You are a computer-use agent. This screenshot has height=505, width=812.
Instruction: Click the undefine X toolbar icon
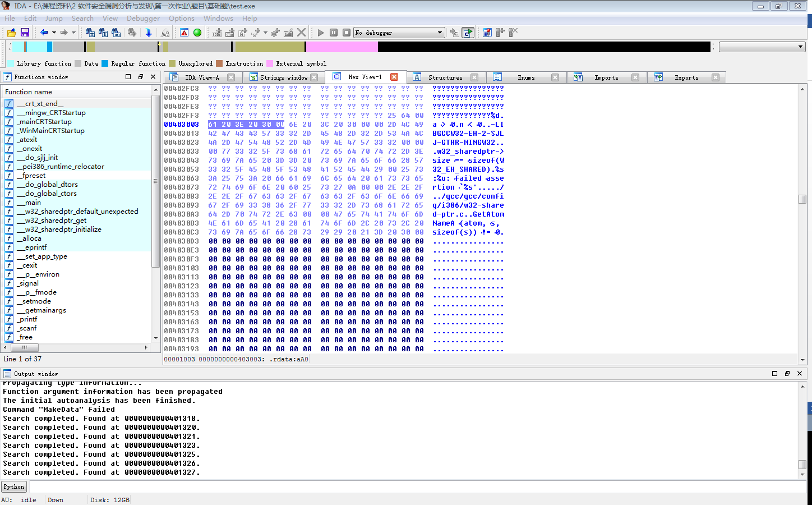302,33
